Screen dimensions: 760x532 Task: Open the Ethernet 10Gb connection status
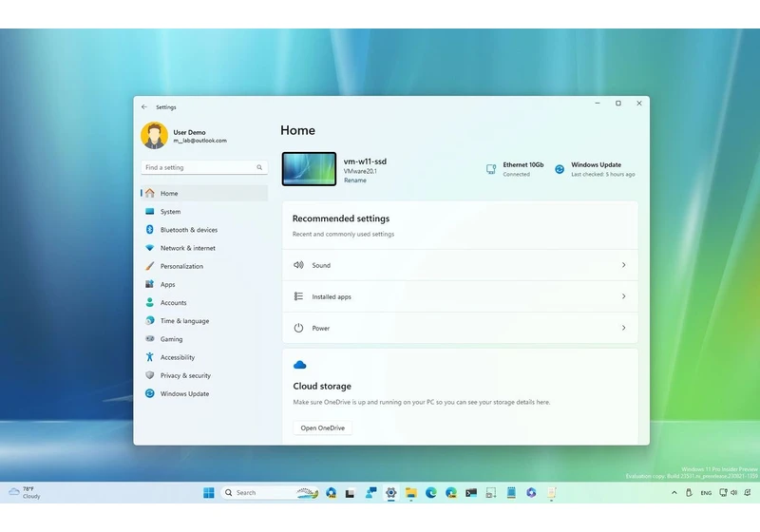(515, 169)
